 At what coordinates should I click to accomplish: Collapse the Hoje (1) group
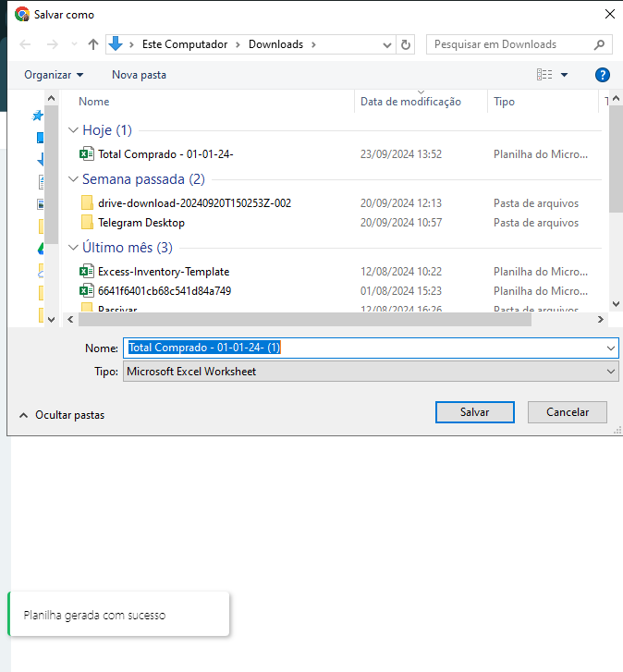(x=74, y=130)
